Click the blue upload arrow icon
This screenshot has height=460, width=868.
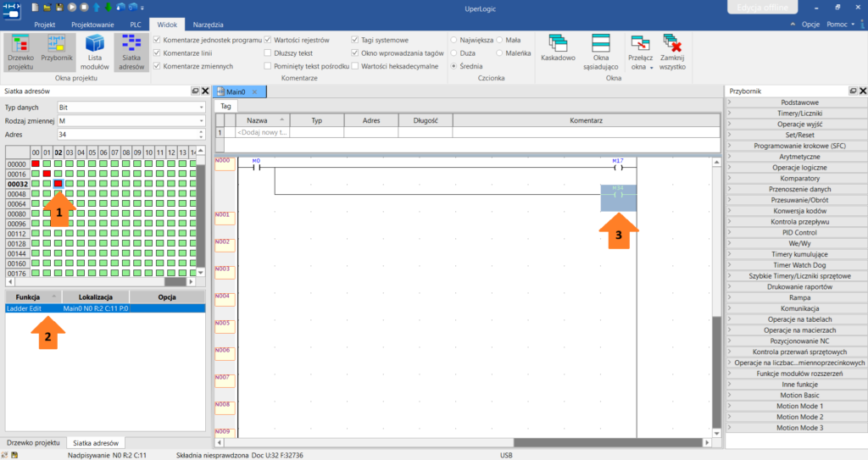(97, 7)
